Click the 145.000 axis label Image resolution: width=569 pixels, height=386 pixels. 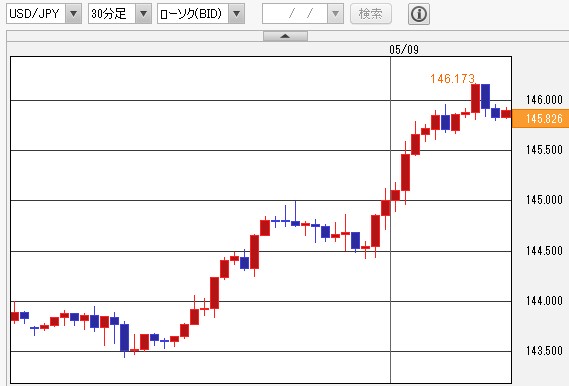click(x=544, y=200)
